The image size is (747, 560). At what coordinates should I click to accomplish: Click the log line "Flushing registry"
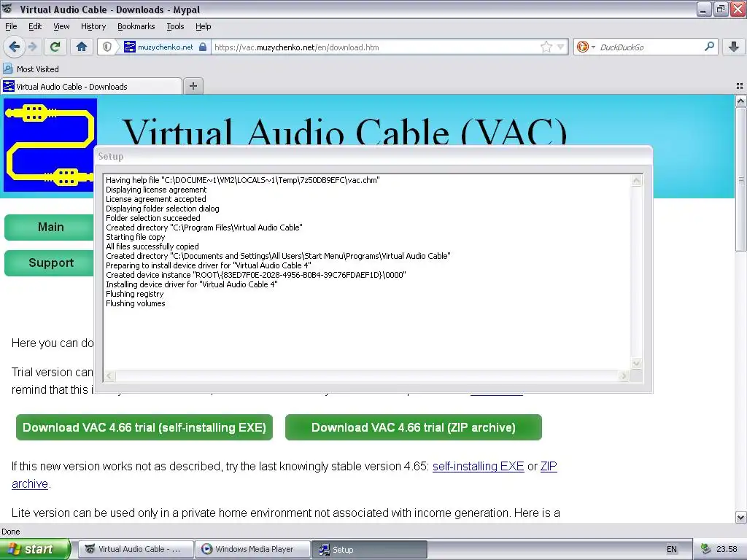click(x=134, y=294)
